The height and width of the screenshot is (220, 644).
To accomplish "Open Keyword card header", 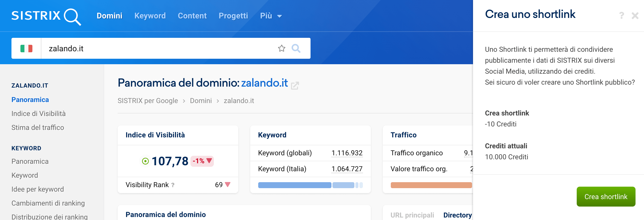I will point(272,135).
